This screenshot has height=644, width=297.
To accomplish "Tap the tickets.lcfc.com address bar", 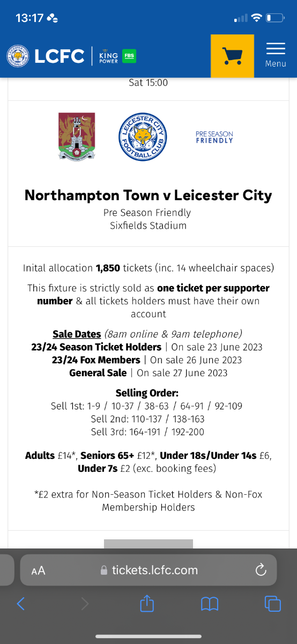I will 148,570.
